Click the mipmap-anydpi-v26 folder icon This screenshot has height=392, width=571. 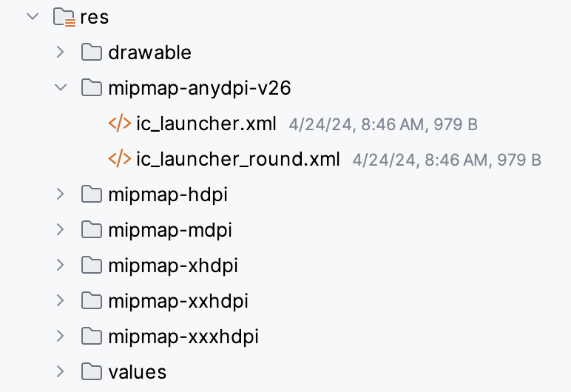tap(91, 88)
